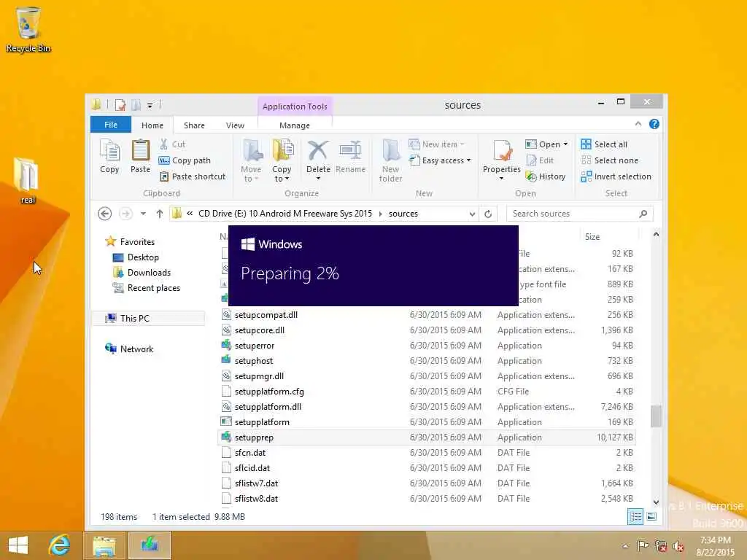Open Internet Explorer from taskbar
The image size is (747, 560).
coord(60,545)
